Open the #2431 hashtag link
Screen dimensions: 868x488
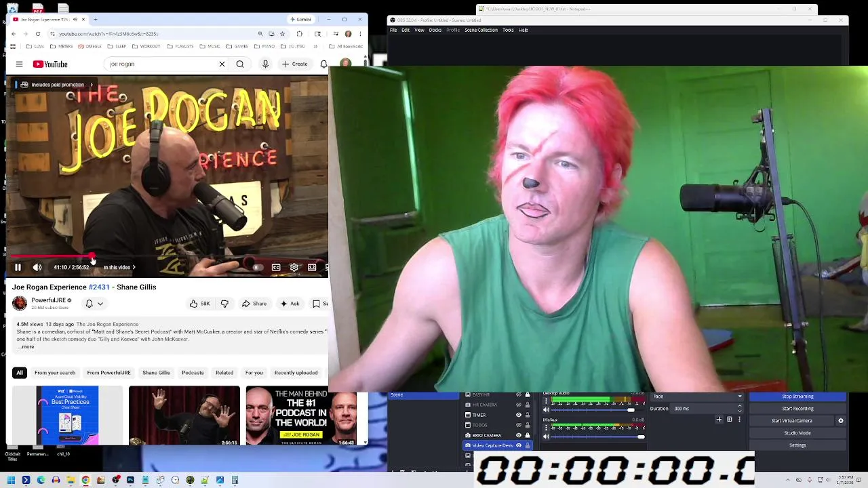click(99, 287)
